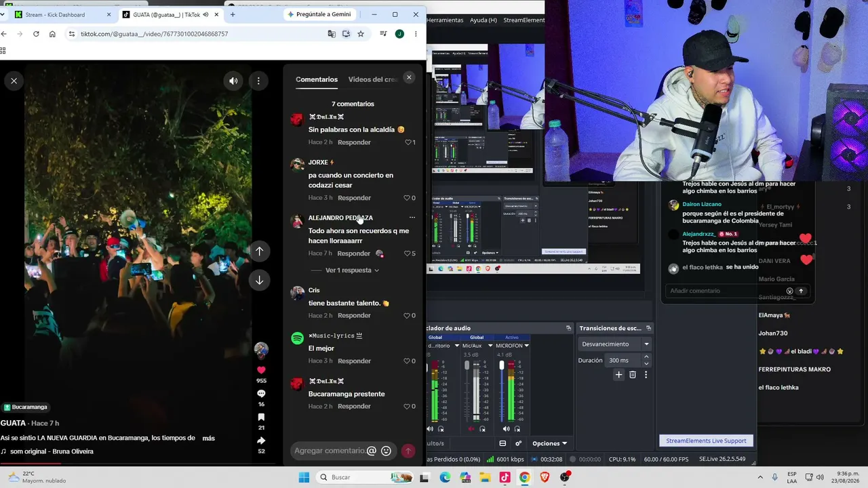868x488 pixels.
Task: Close the comments side panel
Action: click(409, 77)
